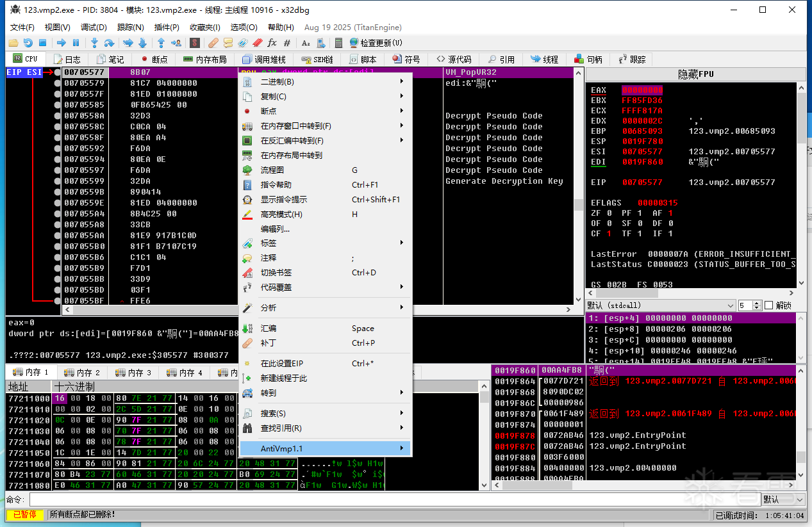Click the fx functions toolbar icon
812x527 pixels.
[272, 43]
